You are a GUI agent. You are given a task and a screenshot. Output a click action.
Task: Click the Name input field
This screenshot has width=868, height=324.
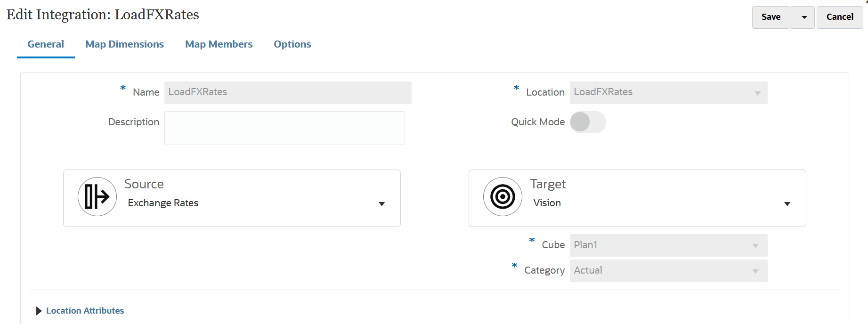pos(287,93)
